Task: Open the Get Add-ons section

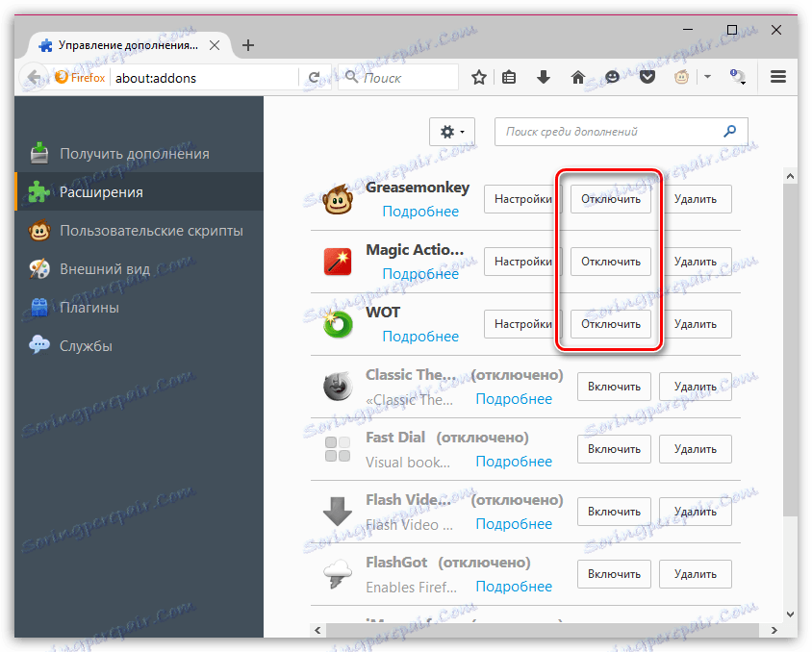Action: click(x=139, y=154)
